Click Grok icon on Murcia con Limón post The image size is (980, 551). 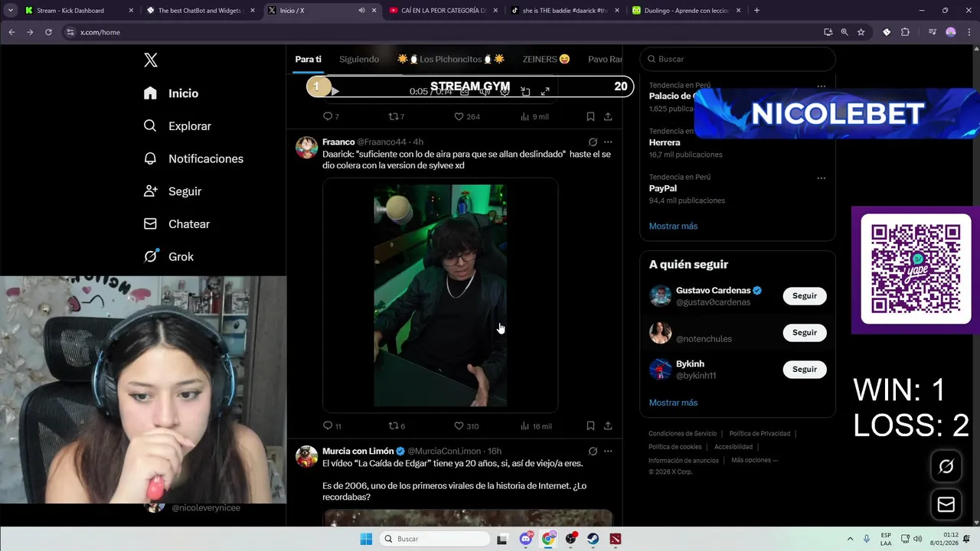593,451
